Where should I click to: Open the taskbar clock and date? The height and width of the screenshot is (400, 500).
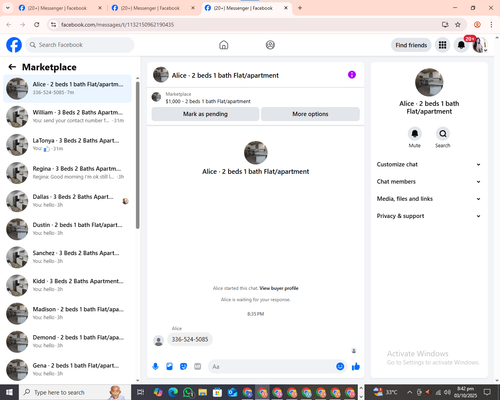[465, 392]
